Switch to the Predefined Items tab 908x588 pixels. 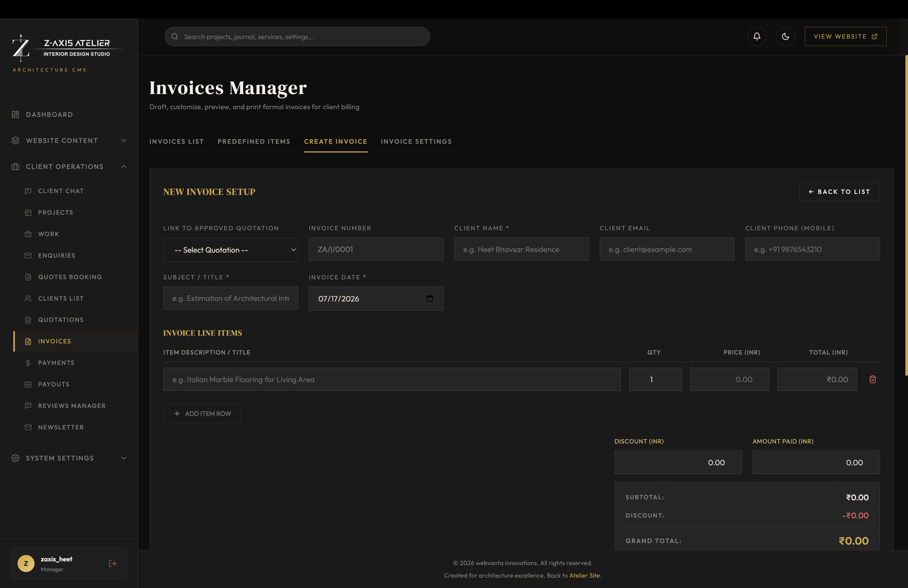click(x=254, y=141)
